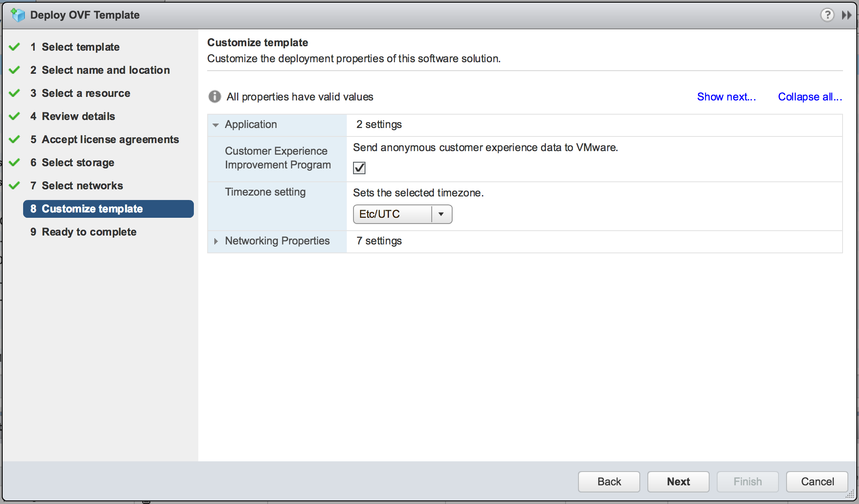The image size is (859, 504).
Task: Expand the Networking Properties section
Action: (216, 241)
